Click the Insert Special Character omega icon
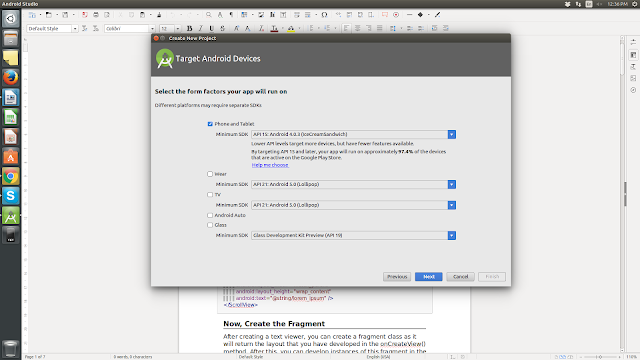Viewport: 640px width, 360px height. point(324,15)
